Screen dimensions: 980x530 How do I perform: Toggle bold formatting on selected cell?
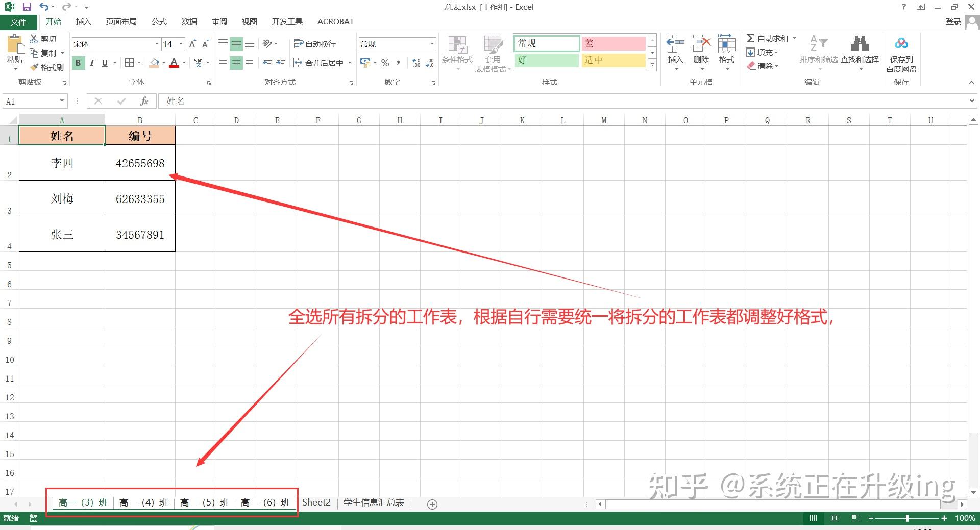pyautogui.click(x=78, y=63)
